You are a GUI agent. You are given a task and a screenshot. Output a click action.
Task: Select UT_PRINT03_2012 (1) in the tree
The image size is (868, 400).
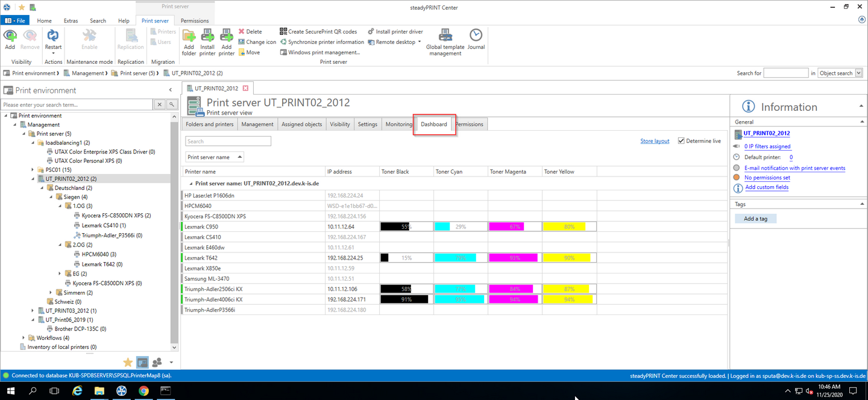[x=71, y=310]
